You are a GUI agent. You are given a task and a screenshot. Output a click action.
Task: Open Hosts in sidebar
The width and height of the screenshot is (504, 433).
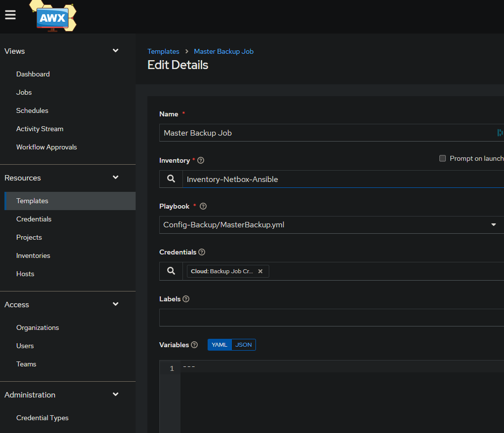tap(25, 274)
